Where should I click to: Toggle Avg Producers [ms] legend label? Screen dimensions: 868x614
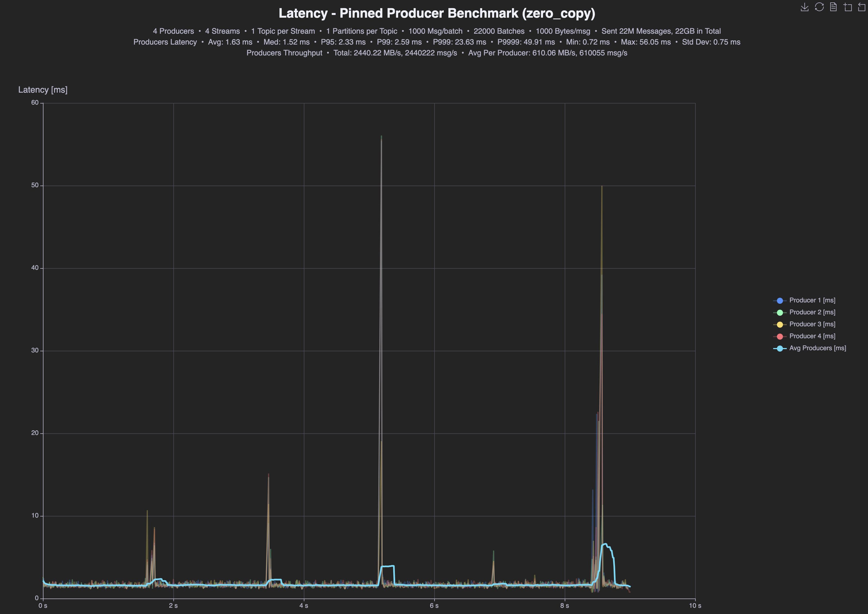817,348
